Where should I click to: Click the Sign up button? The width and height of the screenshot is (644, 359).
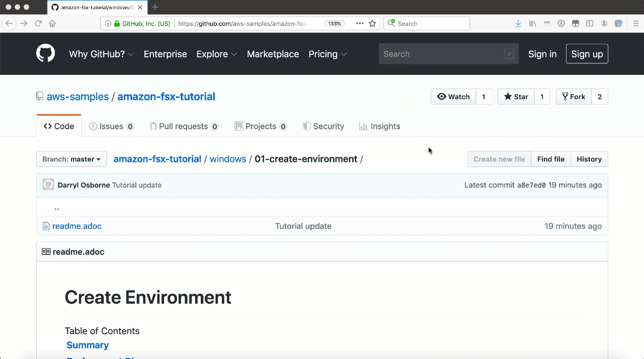[x=587, y=54]
